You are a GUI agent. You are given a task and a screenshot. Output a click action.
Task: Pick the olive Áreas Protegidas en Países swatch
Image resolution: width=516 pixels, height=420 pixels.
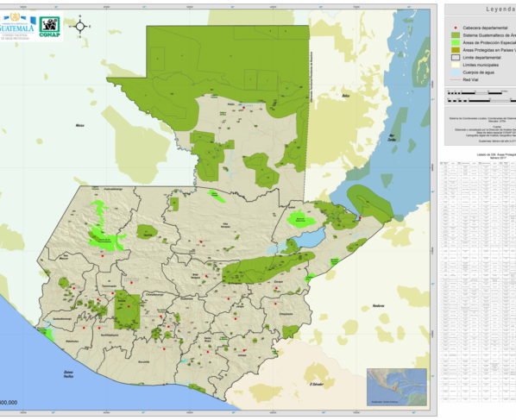pyautogui.click(x=456, y=50)
